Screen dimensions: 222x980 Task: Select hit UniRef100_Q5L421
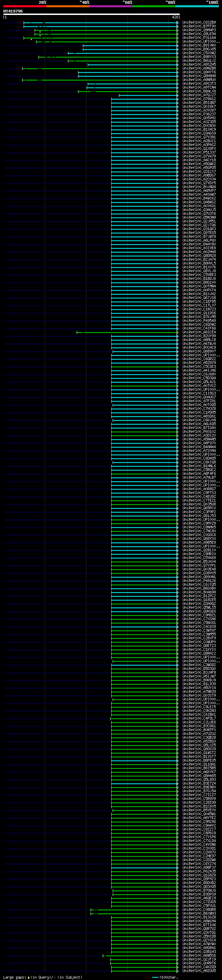[x=199, y=382]
